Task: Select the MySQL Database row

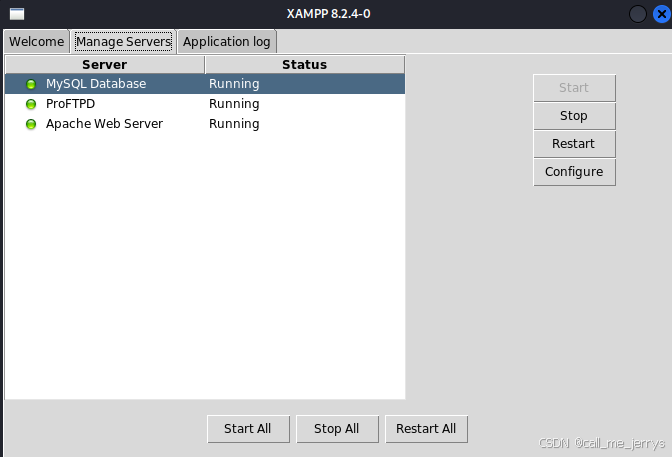Action: point(205,84)
